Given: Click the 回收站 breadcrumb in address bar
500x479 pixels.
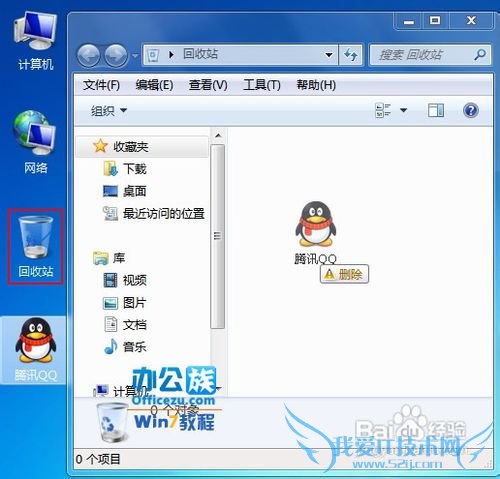Looking at the screenshot, I should click(200, 54).
